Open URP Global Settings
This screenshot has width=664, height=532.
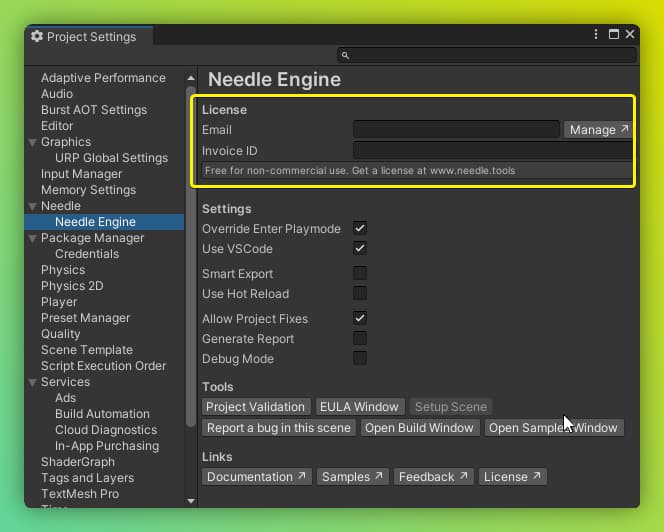pyautogui.click(x=111, y=158)
